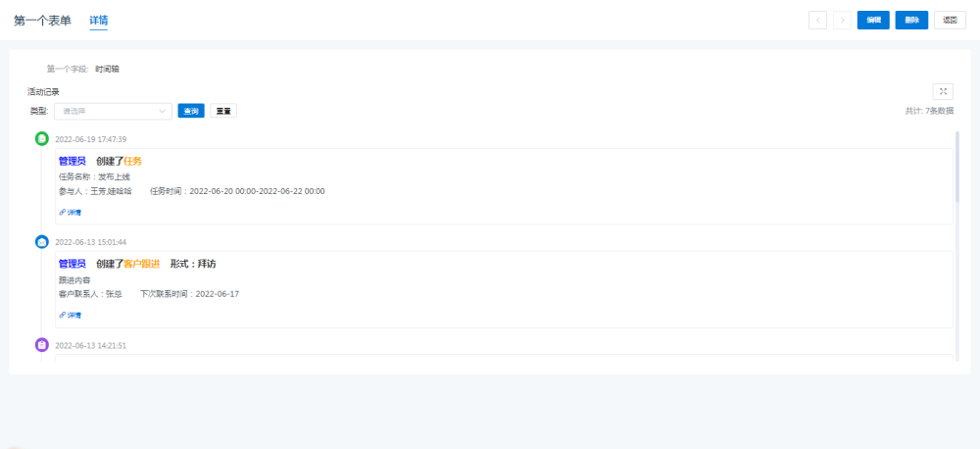Click the 管理员 name in the task record
980x449 pixels.
pyautogui.click(x=72, y=161)
